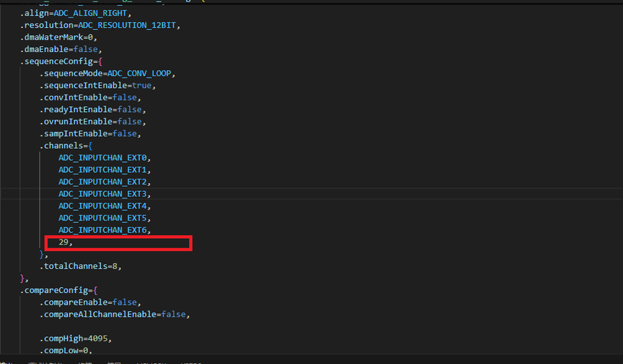Click the .totalChannels=8 line
This screenshot has width=623, height=364.
point(81,266)
